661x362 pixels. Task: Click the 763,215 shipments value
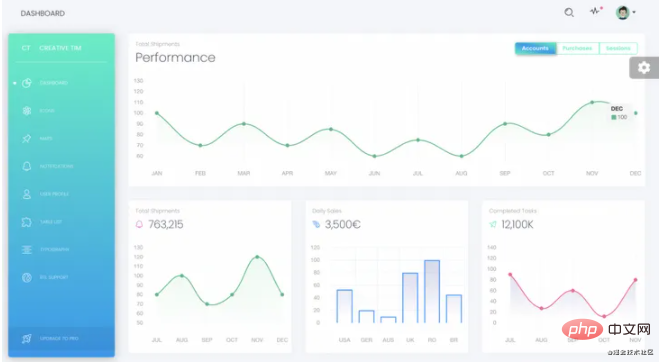coord(166,225)
